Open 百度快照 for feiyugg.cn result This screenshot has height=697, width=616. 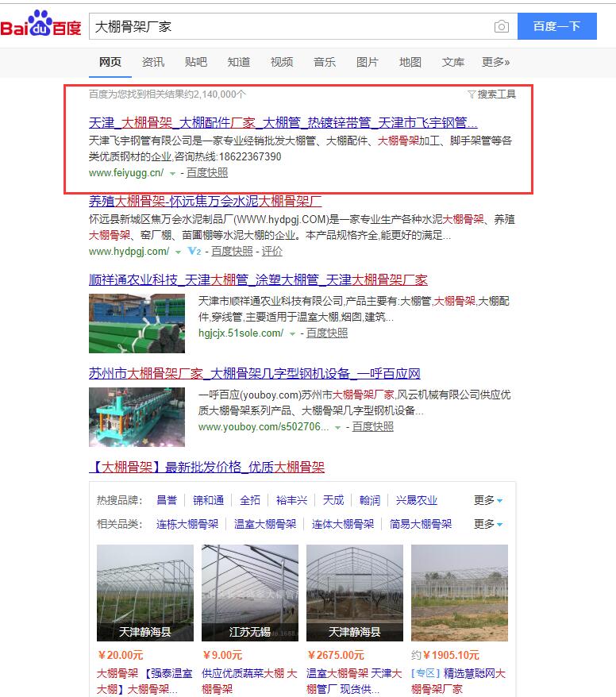tap(207, 172)
